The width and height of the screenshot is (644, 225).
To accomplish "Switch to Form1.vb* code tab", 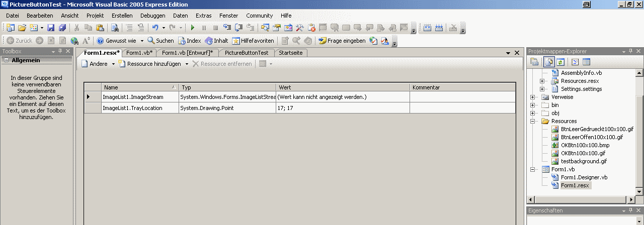I will 139,53.
